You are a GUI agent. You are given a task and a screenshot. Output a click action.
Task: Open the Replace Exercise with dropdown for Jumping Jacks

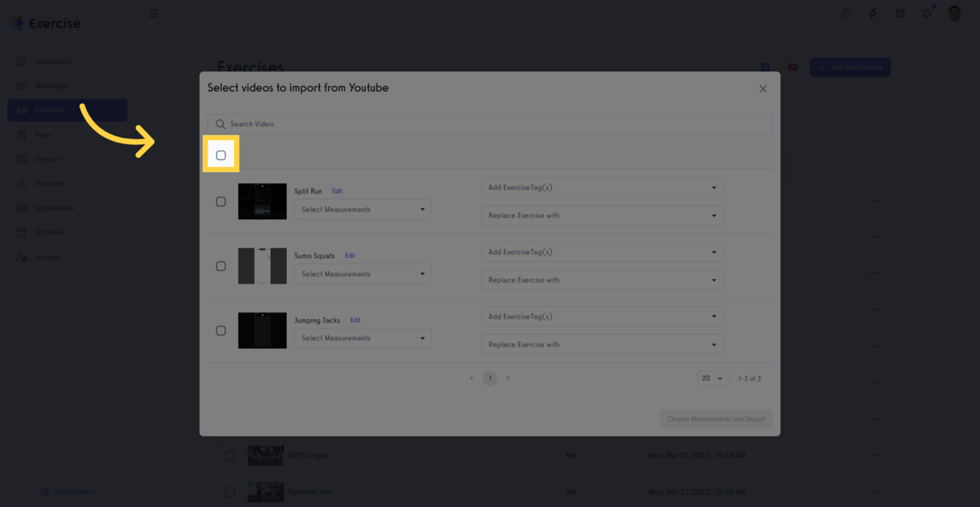click(602, 344)
